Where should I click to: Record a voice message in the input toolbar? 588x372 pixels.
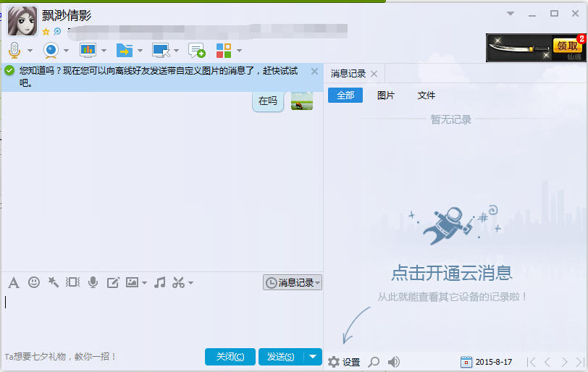(93, 282)
